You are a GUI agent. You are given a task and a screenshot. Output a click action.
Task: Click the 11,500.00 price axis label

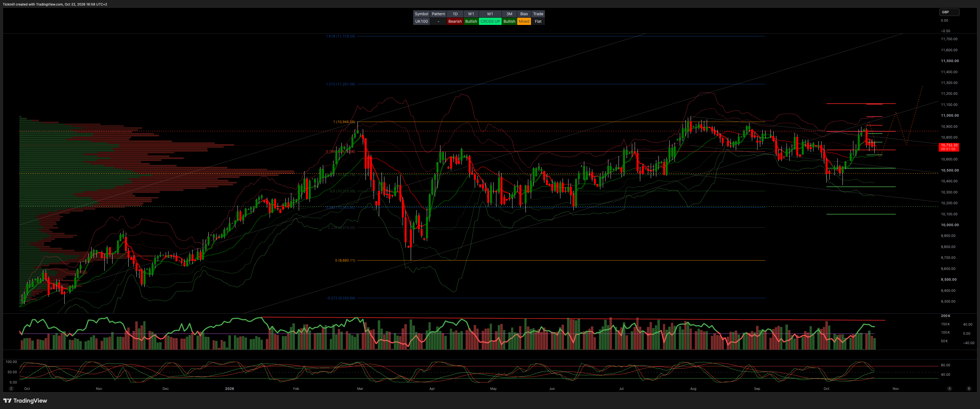pyautogui.click(x=950, y=61)
